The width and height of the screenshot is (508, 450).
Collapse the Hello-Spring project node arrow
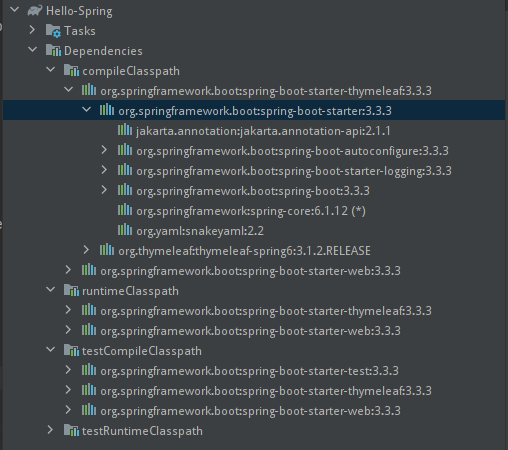click(x=15, y=10)
